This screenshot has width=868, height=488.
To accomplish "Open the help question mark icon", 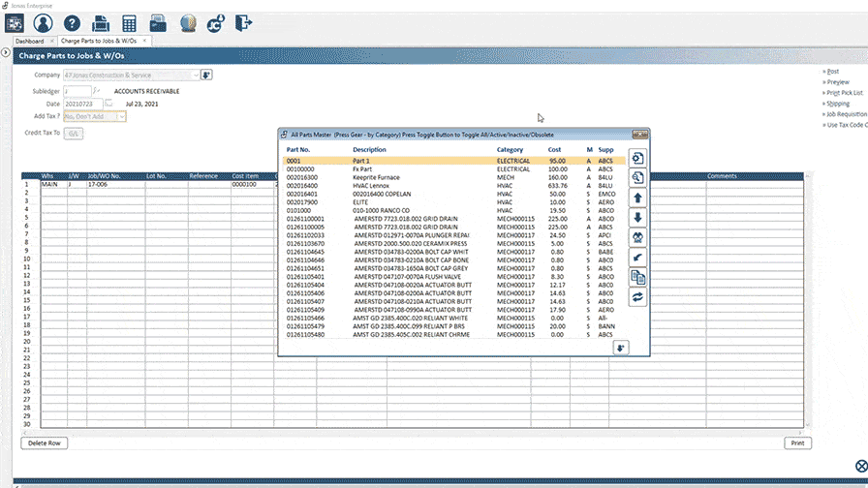I will 72,23.
